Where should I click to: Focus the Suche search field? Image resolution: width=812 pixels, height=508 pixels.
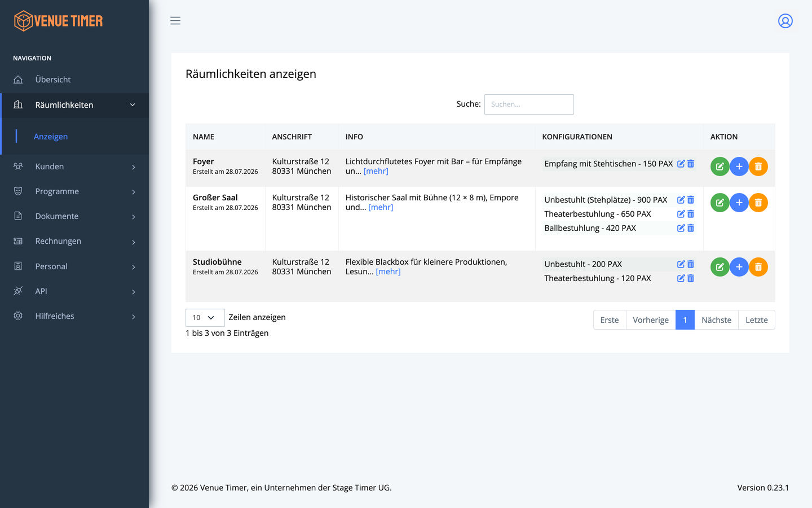point(529,104)
